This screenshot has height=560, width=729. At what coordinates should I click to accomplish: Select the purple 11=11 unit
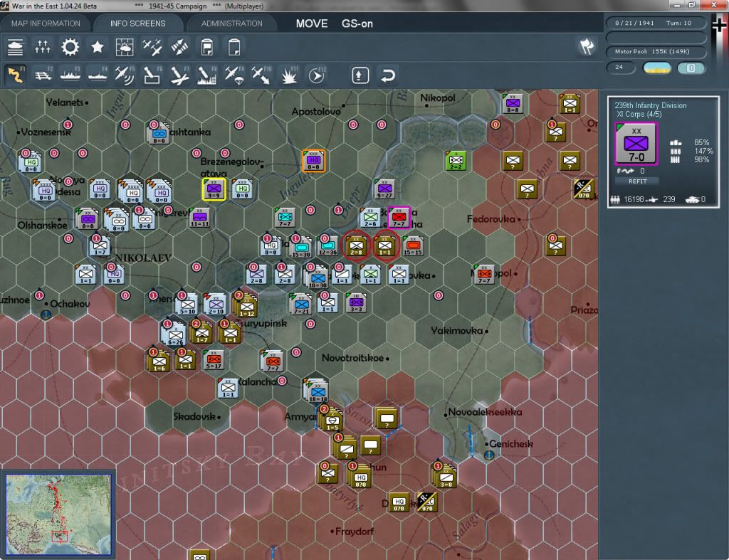[x=199, y=218]
